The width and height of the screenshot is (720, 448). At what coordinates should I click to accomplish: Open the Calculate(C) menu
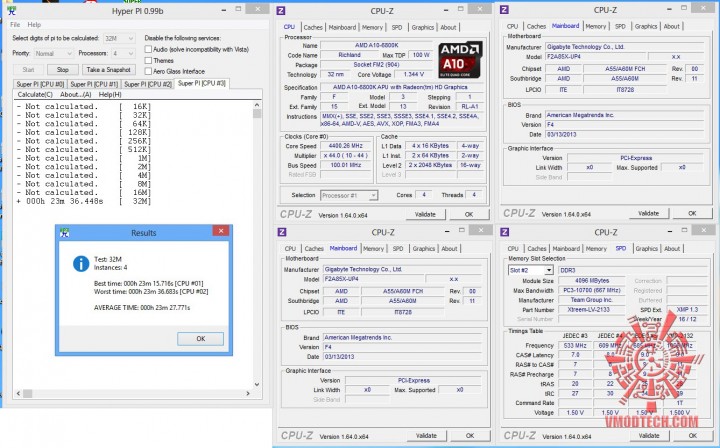pos(35,94)
